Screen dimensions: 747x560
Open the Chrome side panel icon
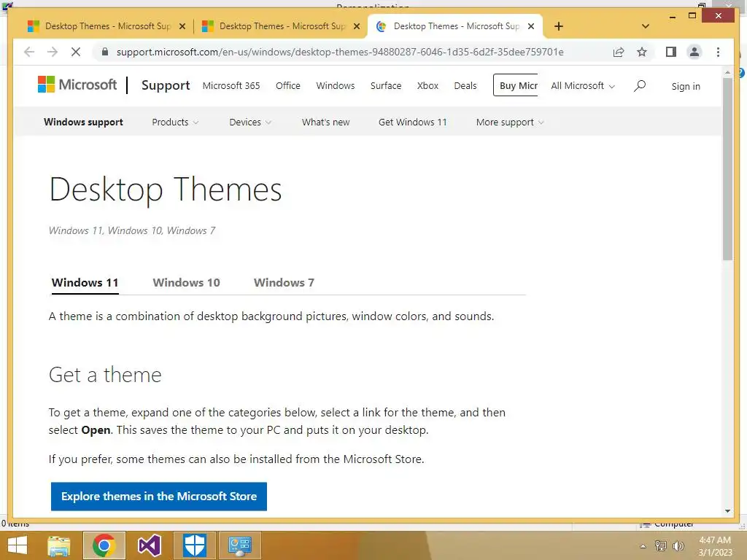point(671,52)
